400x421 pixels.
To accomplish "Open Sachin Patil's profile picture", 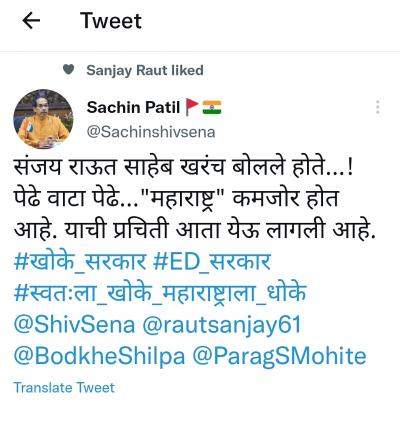I will click(43, 119).
